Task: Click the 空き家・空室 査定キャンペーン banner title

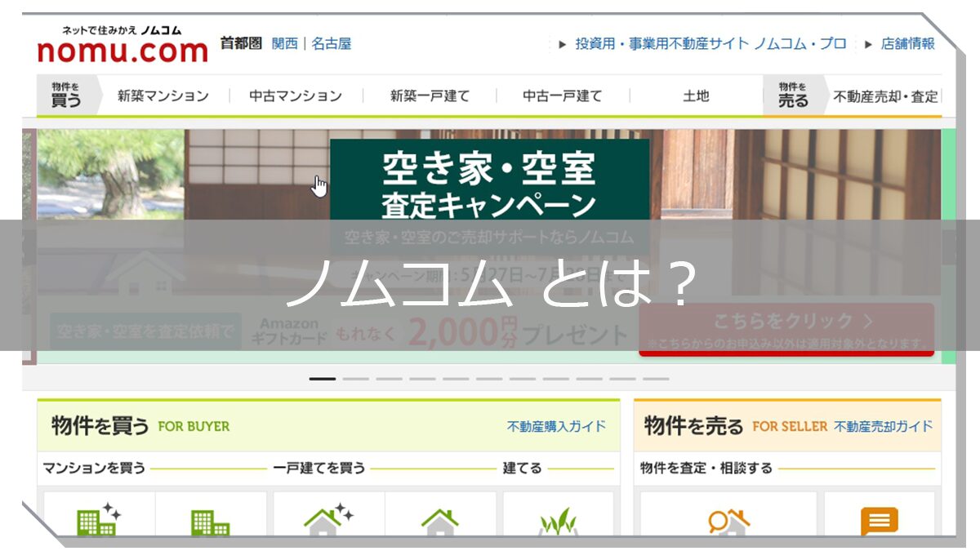Action: coord(489,185)
